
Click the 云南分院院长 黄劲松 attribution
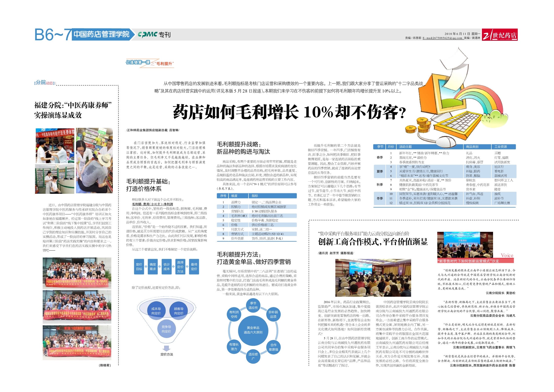point(500,293)
